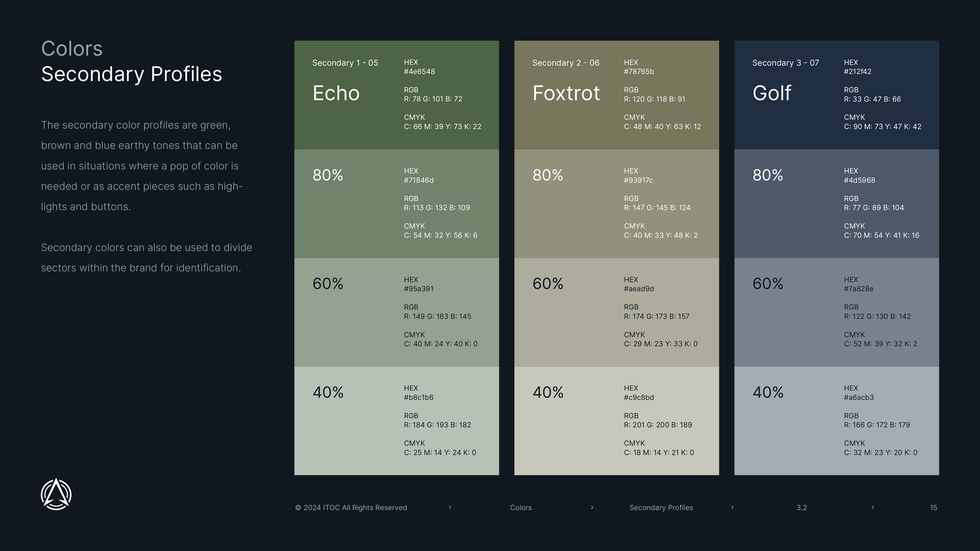Pick the Golf 40% swatch #a6acb3

pyautogui.click(x=837, y=421)
